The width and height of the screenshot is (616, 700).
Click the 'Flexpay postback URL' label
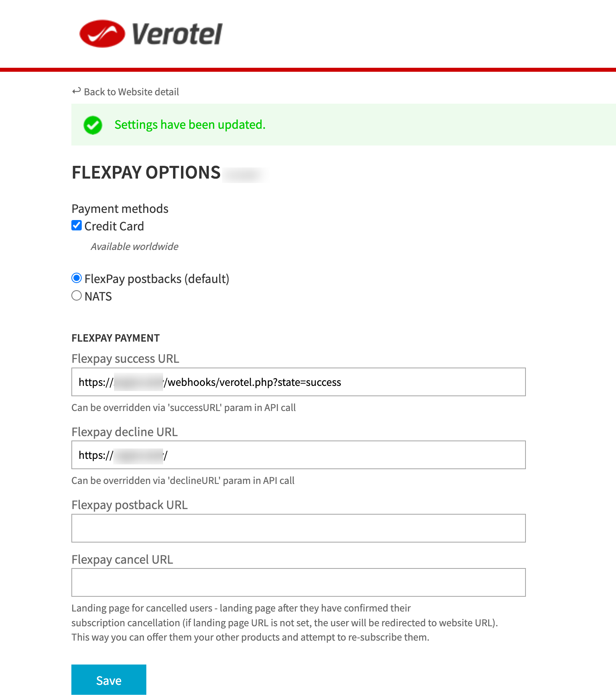pyautogui.click(x=130, y=505)
